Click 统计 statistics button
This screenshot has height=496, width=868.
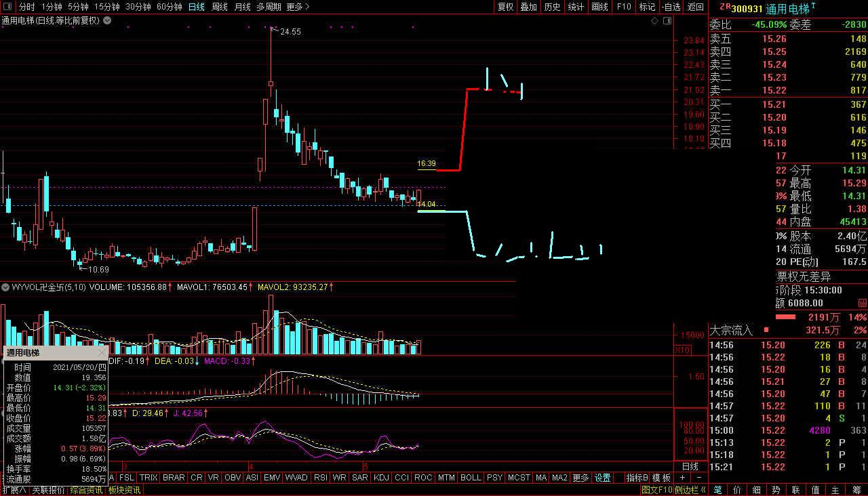point(576,7)
